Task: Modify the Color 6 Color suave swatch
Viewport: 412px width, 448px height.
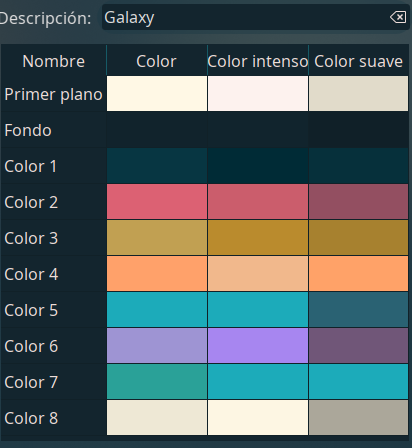Action: coord(359,346)
